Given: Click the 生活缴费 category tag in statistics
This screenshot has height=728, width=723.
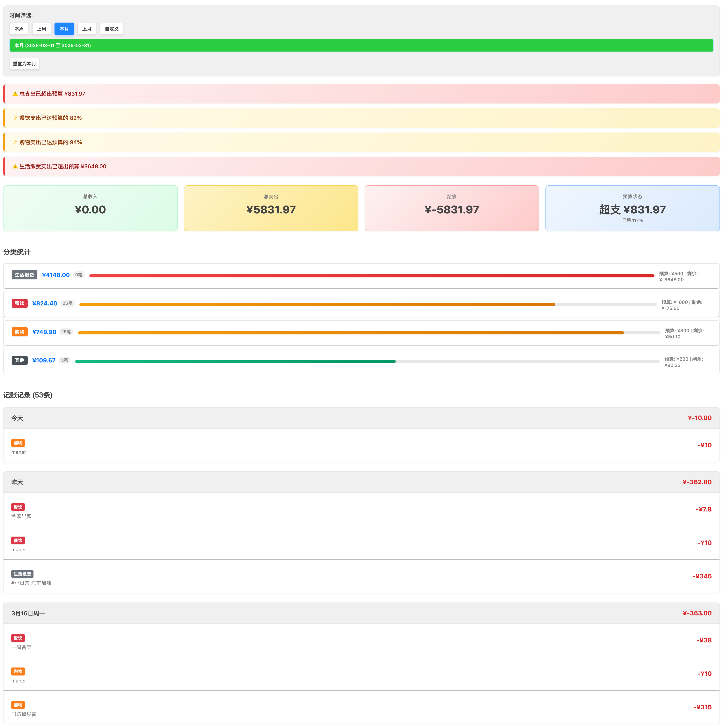Looking at the screenshot, I should (24, 275).
